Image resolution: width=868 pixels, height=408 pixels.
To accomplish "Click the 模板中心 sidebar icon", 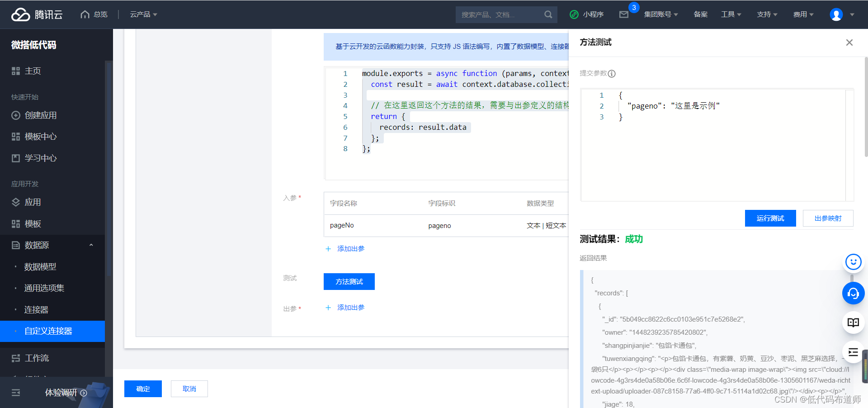I will (16, 137).
